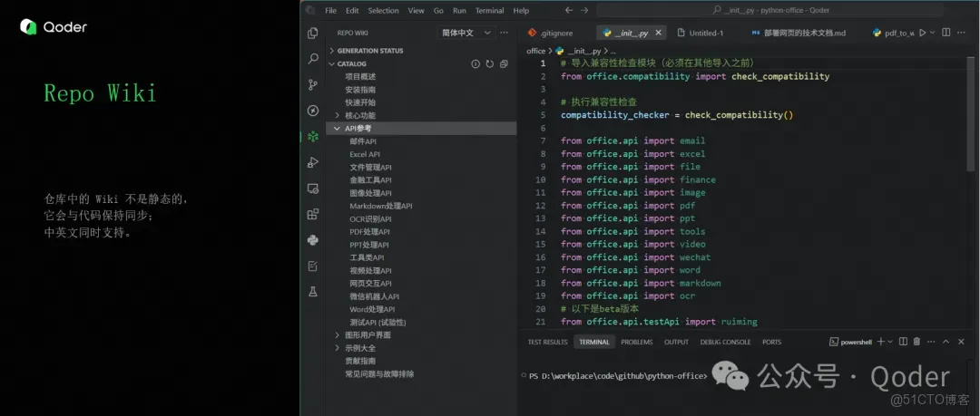Screen dimensions: 980x416
Task: Switch to OUTPUT panel tab
Action: coord(676,343)
